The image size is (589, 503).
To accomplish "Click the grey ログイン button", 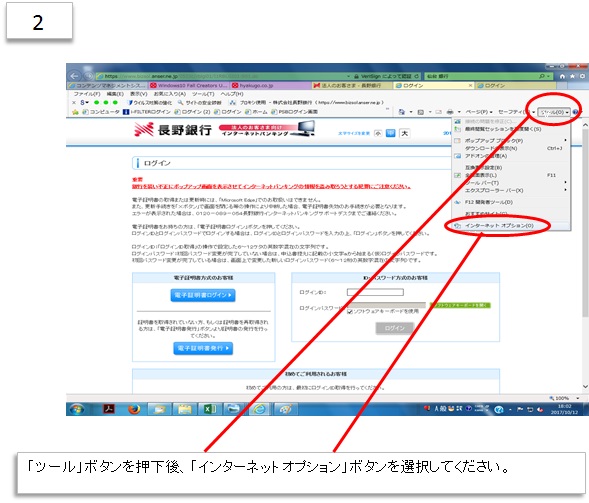I will 394,328.
